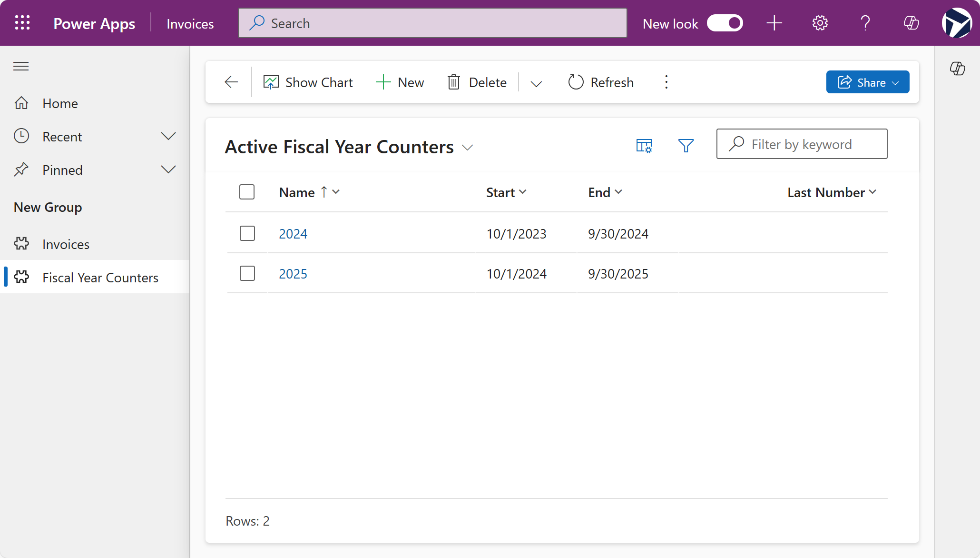Click Show Chart button
The image size is (980, 558).
click(x=308, y=82)
